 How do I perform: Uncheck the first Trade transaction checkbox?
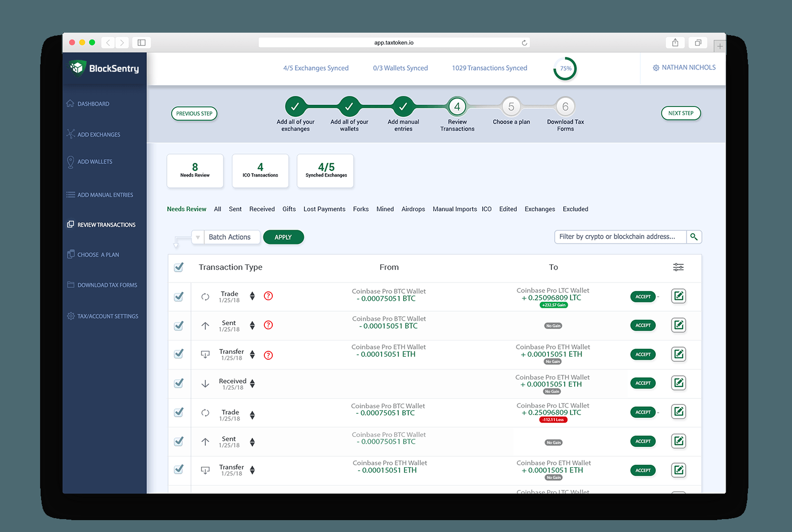click(179, 296)
